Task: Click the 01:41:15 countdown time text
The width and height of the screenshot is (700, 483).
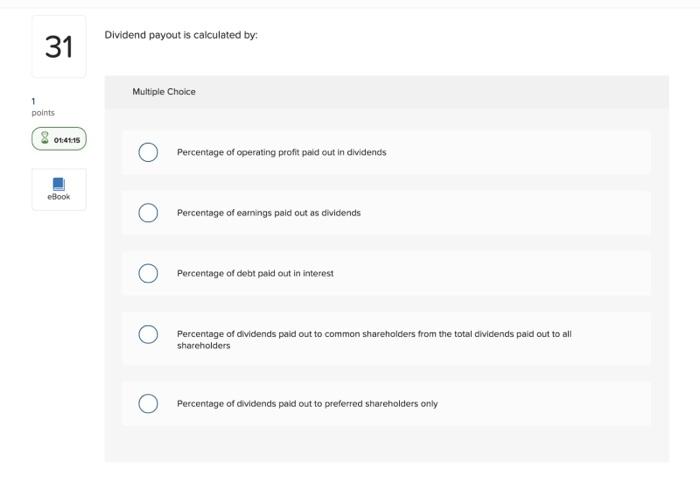Action: [x=67, y=140]
